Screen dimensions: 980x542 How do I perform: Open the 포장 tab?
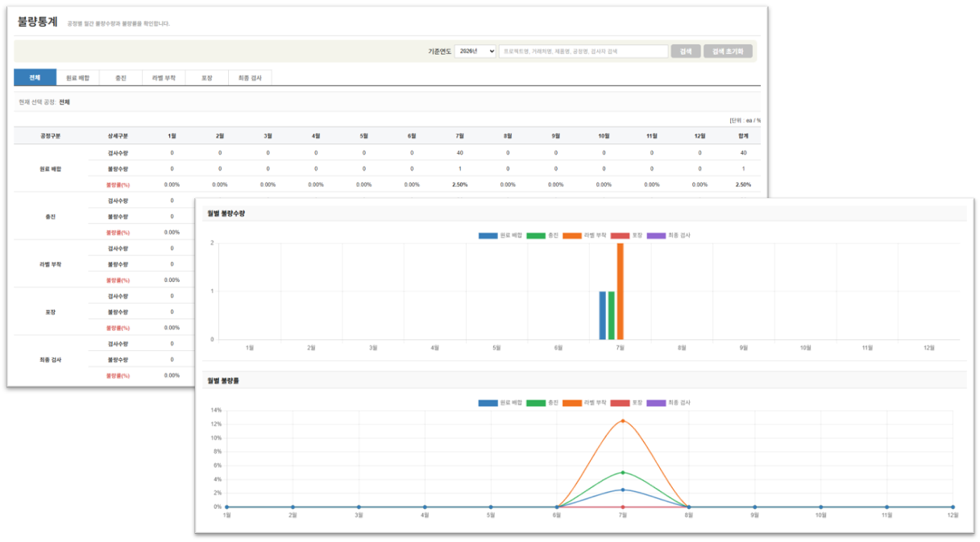coord(206,78)
